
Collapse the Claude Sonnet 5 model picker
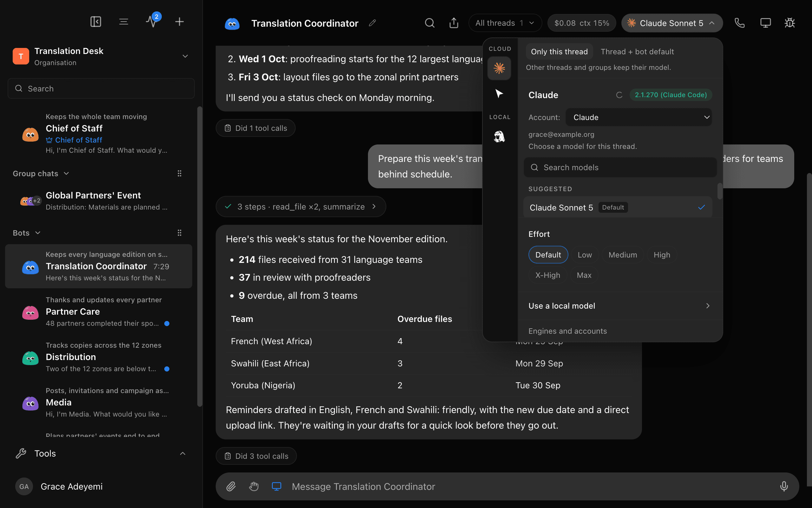(672, 23)
